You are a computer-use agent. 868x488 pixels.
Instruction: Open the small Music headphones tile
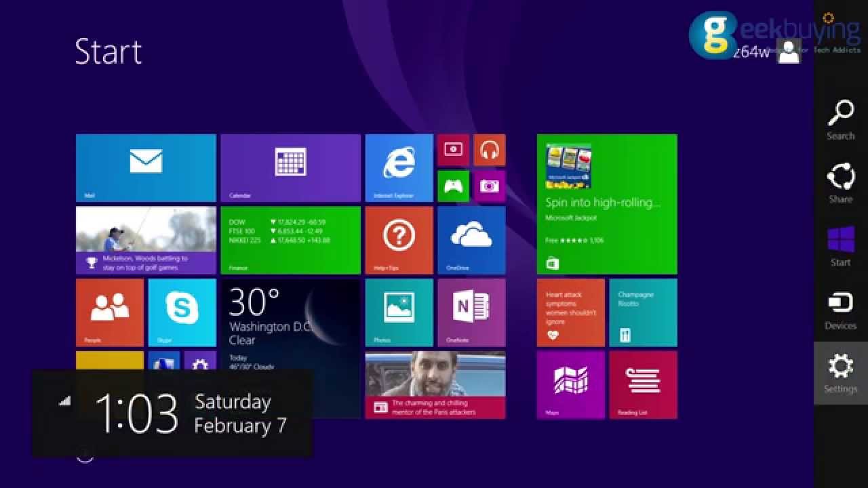pos(490,150)
